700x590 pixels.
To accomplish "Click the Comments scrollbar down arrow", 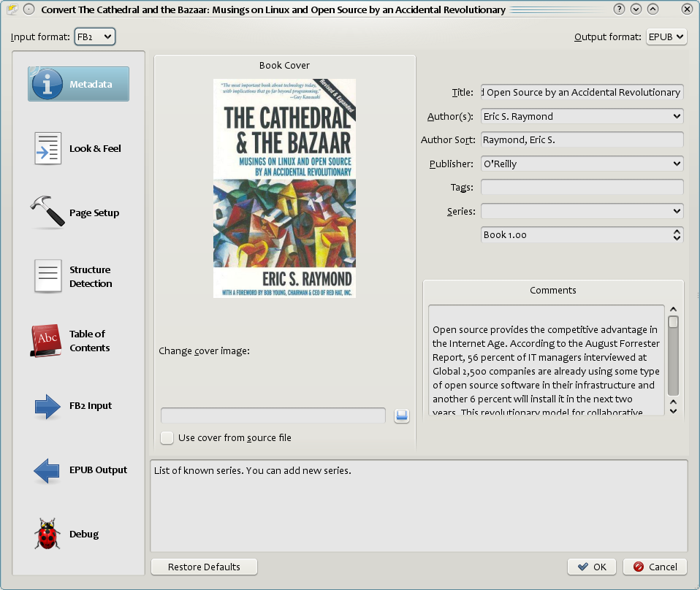I will [x=673, y=410].
